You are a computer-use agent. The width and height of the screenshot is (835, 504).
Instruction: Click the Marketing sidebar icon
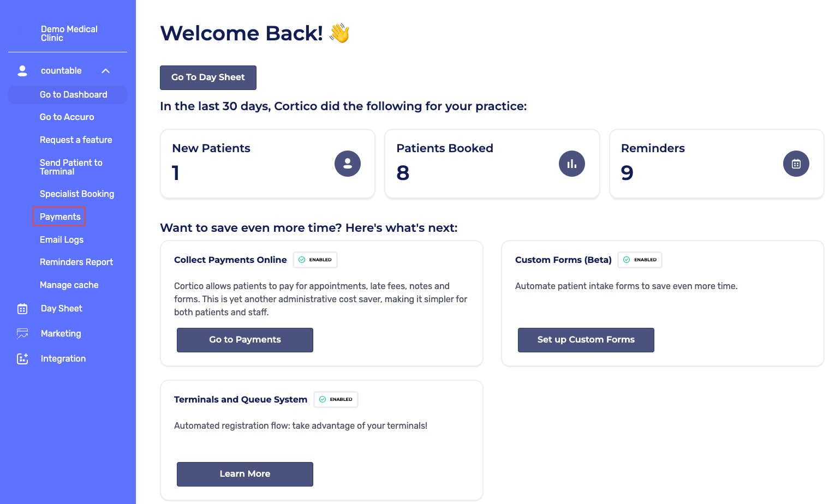click(22, 334)
